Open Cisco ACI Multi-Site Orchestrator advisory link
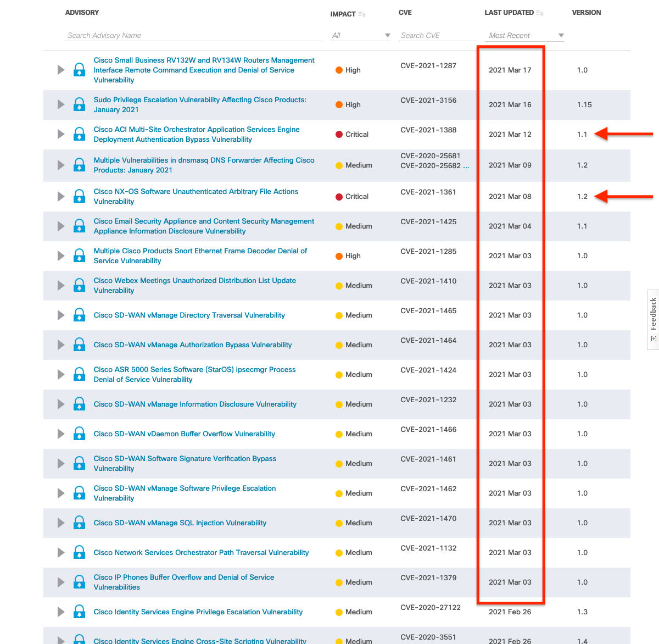 pyautogui.click(x=197, y=134)
